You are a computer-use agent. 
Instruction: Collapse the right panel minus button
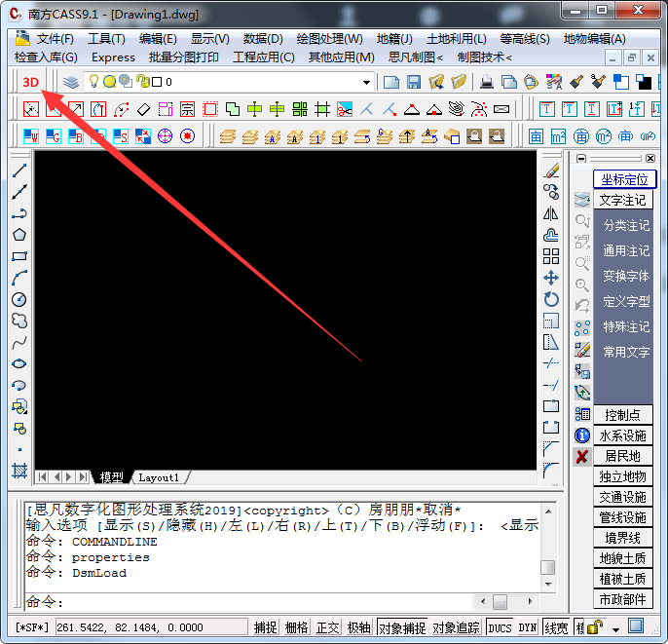[581, 159]
